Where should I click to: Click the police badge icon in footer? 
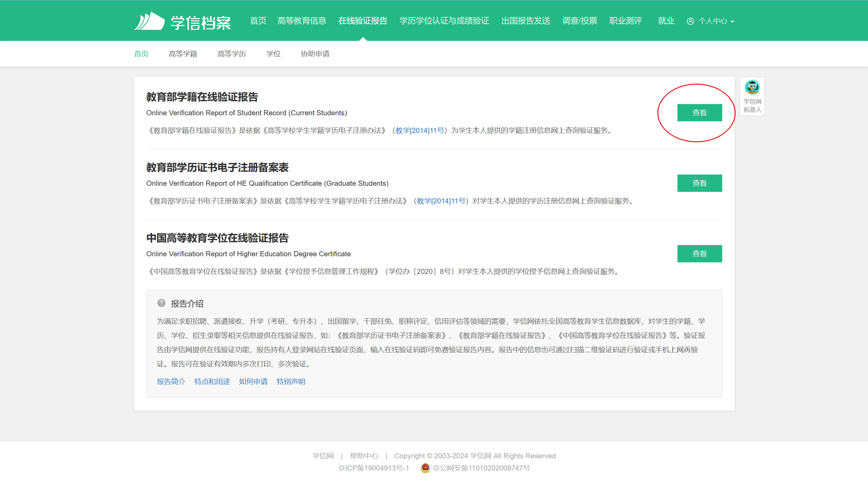click(x=425, y=468)
